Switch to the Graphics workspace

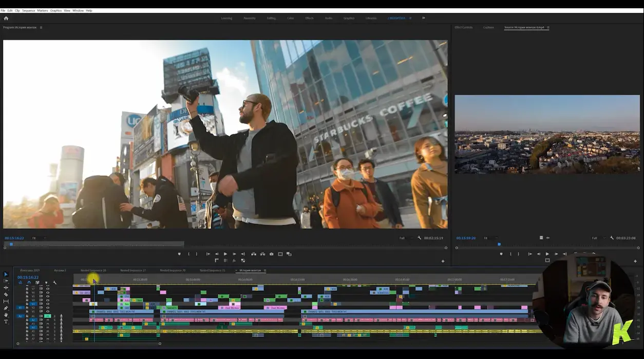[x=349, y=18]
